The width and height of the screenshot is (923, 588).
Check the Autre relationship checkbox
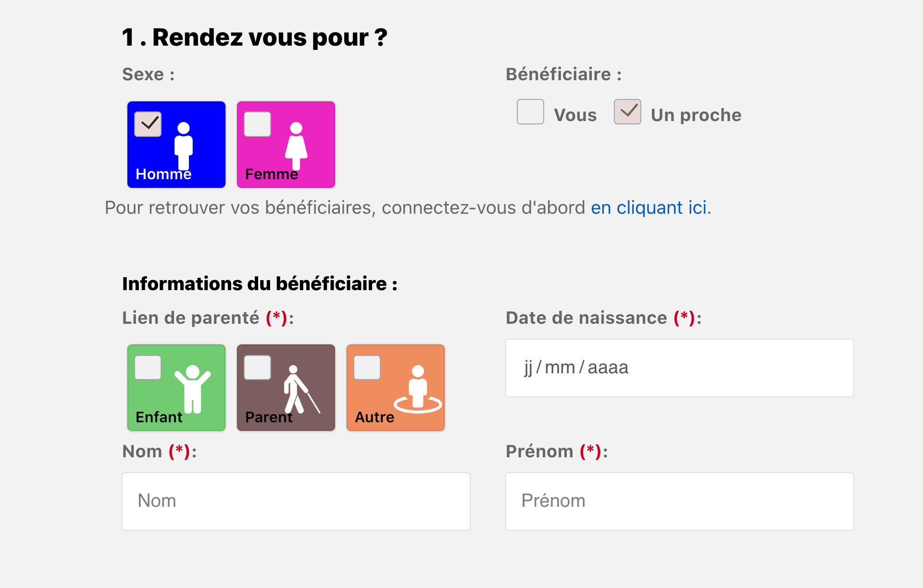coord(367,367)
